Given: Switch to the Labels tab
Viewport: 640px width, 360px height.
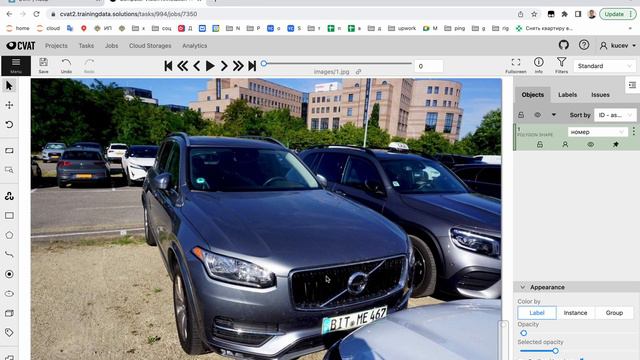Looking at the screenshot, I should [x=567, y=95].
